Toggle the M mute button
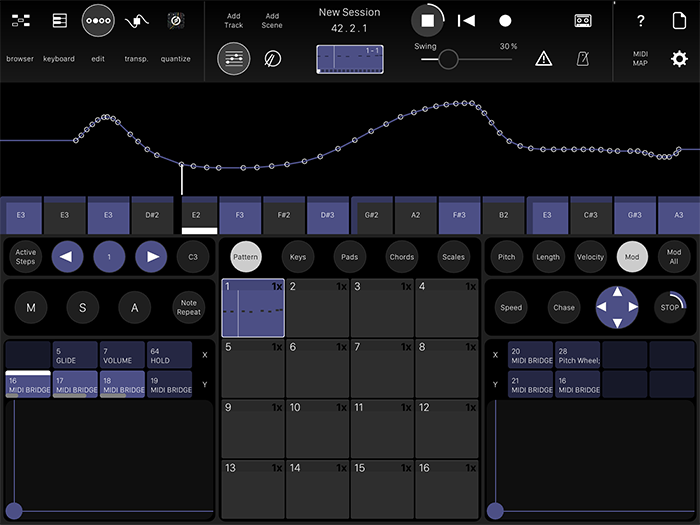 (31, 308)
